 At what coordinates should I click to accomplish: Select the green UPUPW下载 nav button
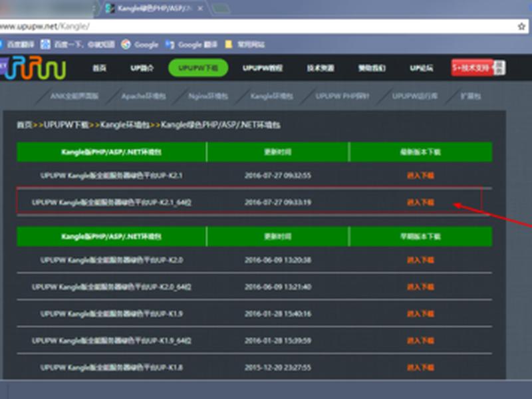pyautogui.click(x=198, y=68)
